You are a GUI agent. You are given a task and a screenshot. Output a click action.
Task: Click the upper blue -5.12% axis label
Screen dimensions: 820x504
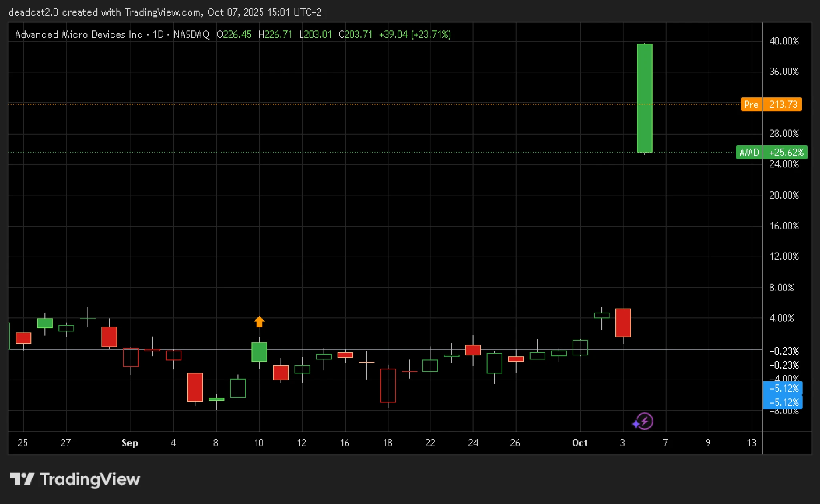(x=783, y=388)
